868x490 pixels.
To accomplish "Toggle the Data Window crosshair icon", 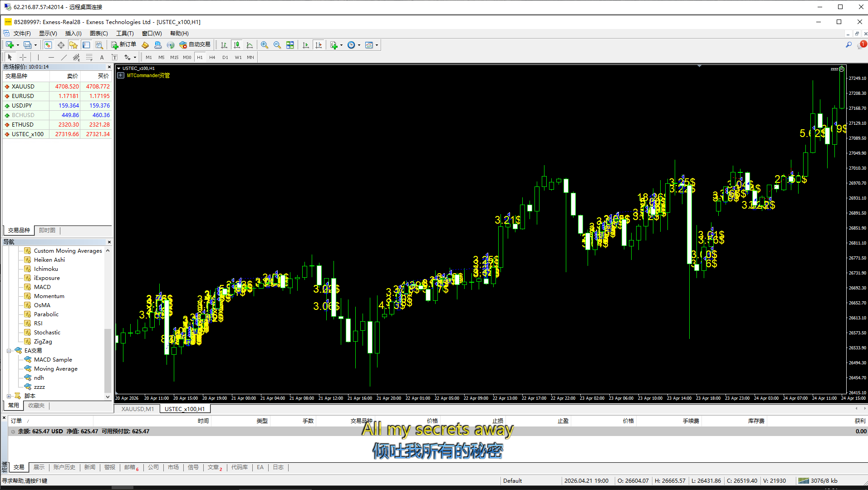I will [61, 45].
